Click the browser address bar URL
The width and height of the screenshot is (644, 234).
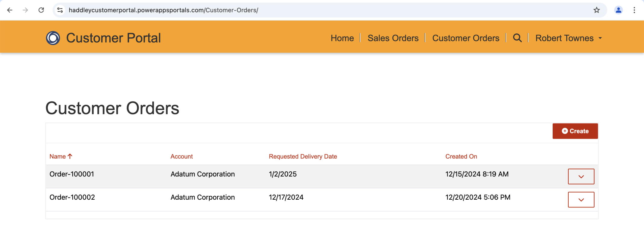click(163, 10)
